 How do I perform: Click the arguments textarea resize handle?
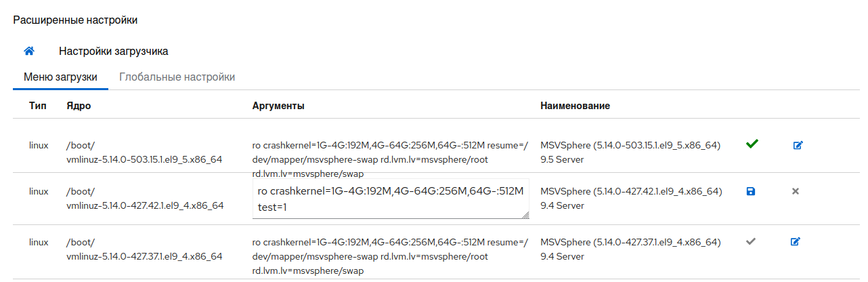525,215
